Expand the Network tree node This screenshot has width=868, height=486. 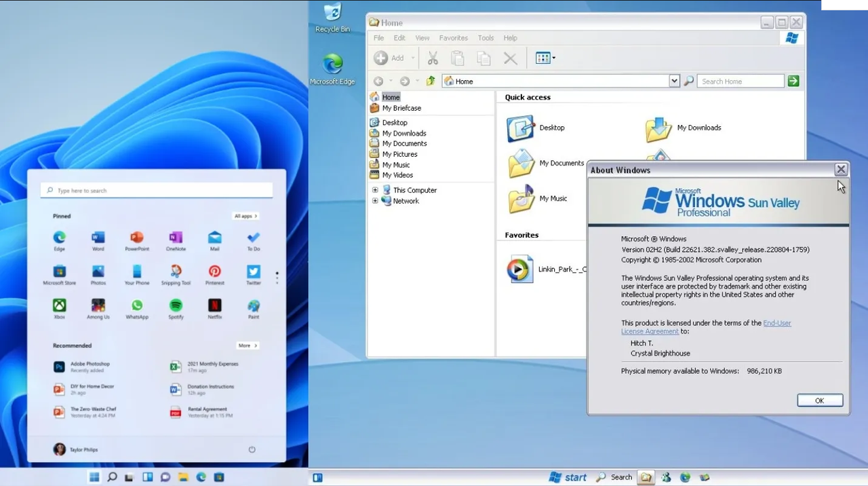[x=375, y=201]
